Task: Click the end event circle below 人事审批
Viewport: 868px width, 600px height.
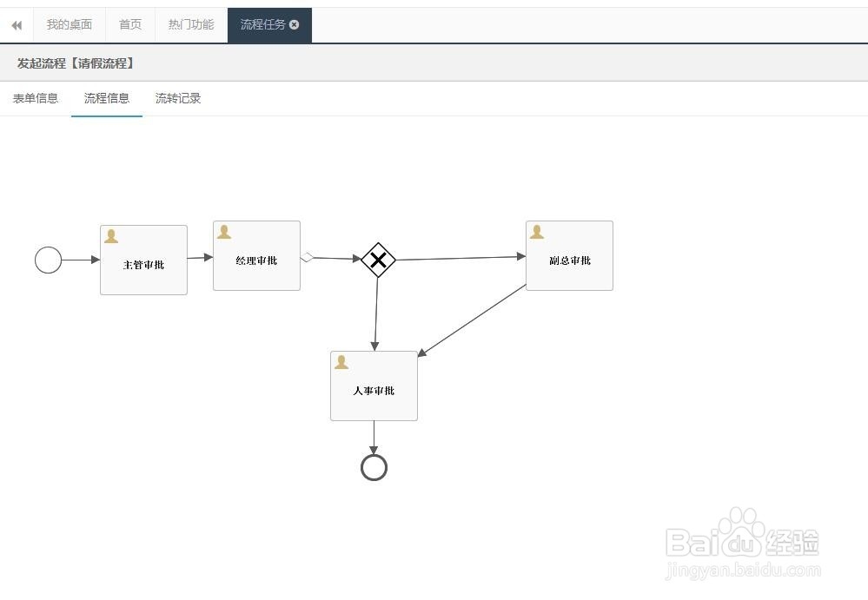Action: (374, 466)
